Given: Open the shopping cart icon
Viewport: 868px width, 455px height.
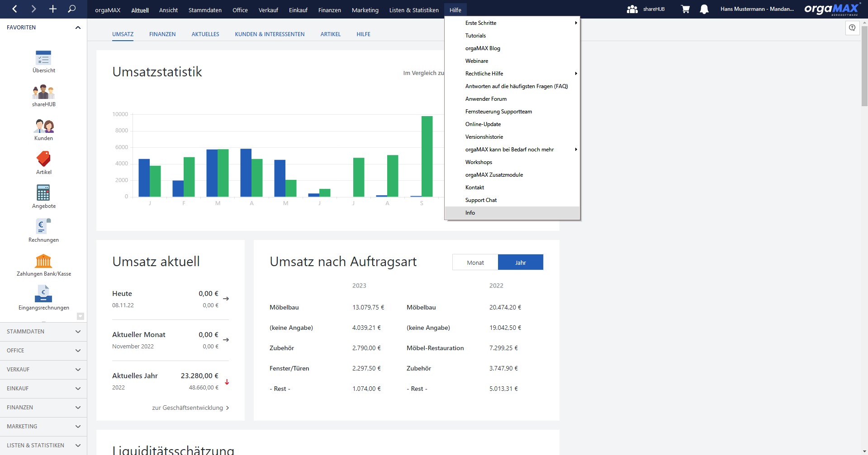Looking at the screenshot, I should pos(685,9).
